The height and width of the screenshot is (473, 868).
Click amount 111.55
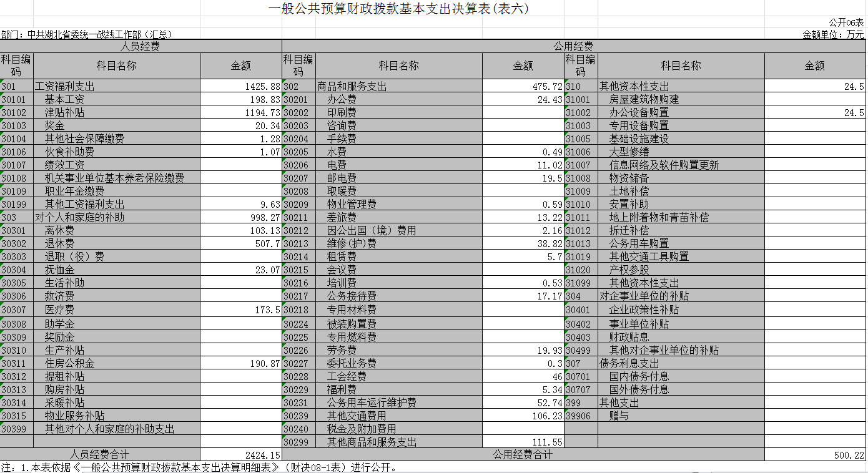tap(523, 442)
